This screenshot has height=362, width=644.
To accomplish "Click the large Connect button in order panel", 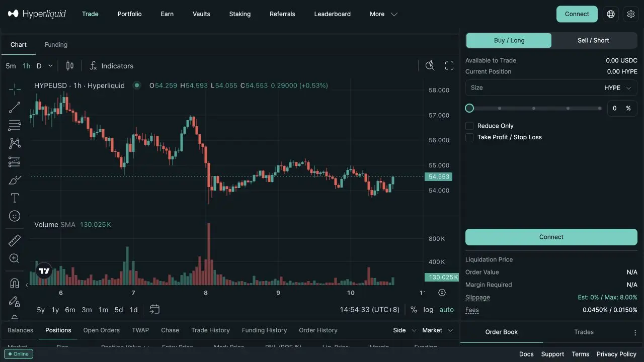I will pyautogui.click(x=551, y=237).
